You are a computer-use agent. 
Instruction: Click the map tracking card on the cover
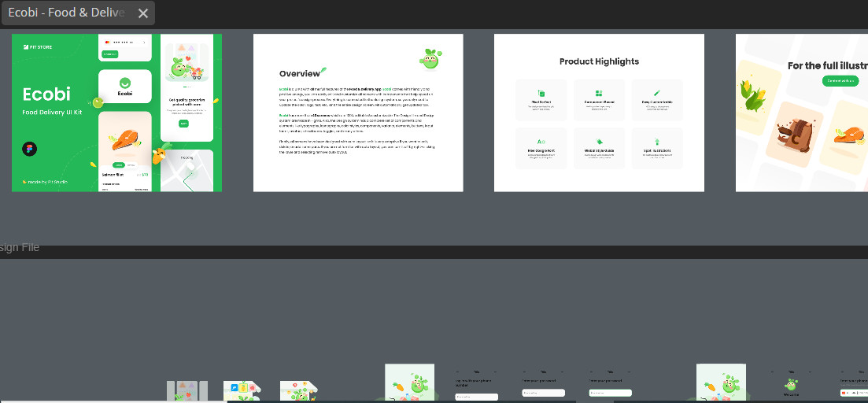(187, 171)
